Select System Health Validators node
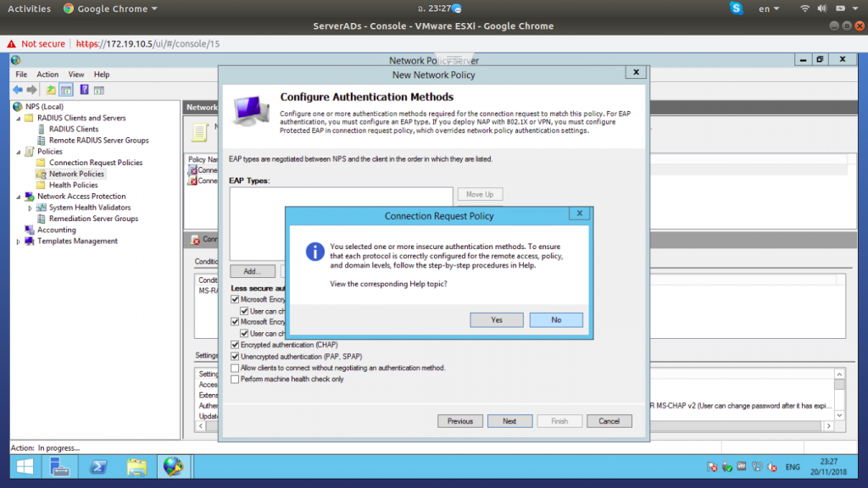 click(90, 208)
